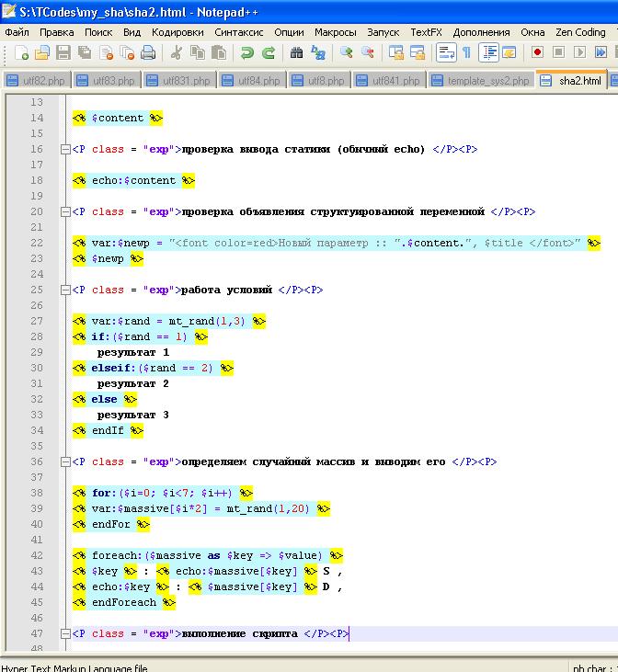Image resolution: width=618 pixels, height=672 pixels.
Task: Open the Окна menu
Action: (532, 32)
